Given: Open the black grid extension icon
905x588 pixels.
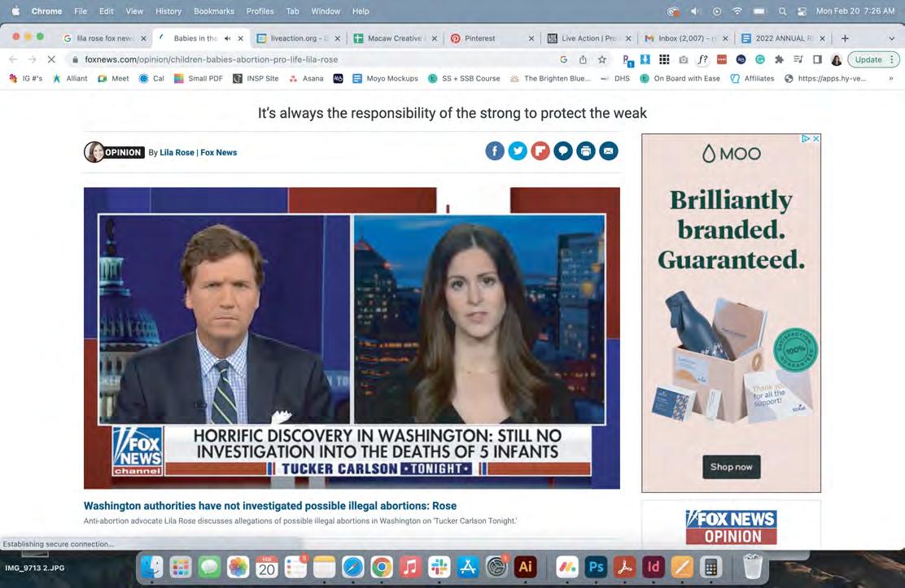Looking at the screenshot, I should tap(664, 59).
